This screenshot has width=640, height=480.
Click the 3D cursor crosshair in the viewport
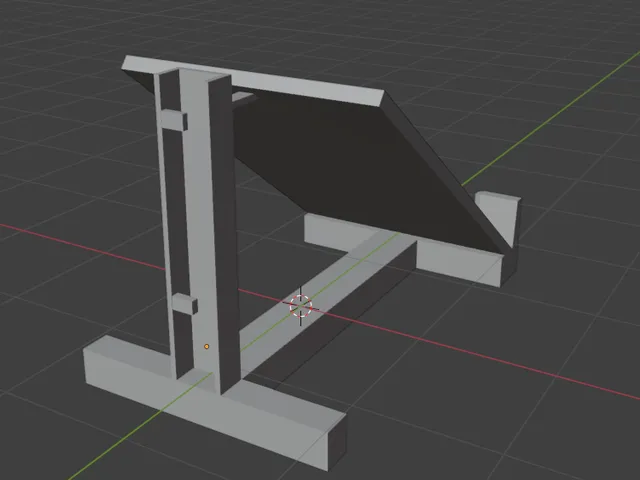point(301,306)
